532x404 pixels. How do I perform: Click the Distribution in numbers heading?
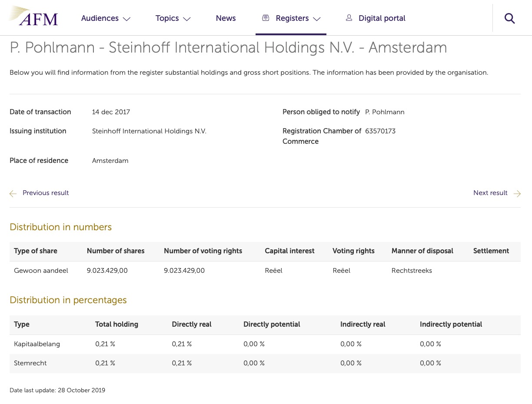[60, 227]
